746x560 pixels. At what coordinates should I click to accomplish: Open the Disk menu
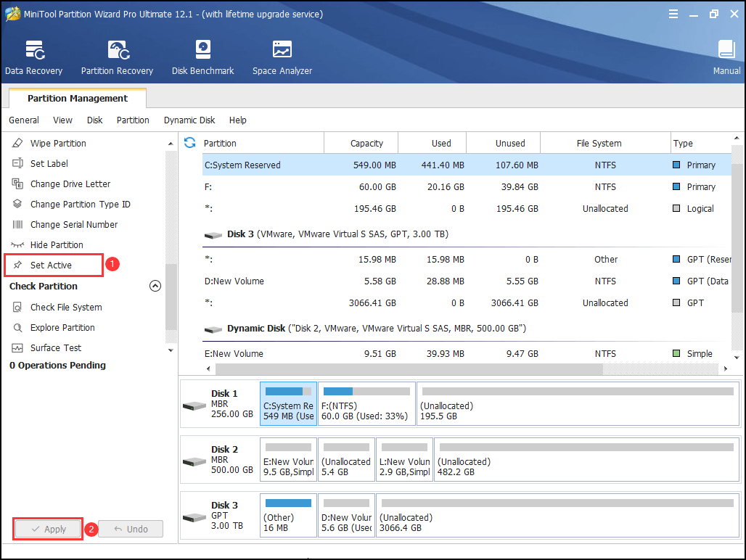pyautogui.click(x=94, y=120)
